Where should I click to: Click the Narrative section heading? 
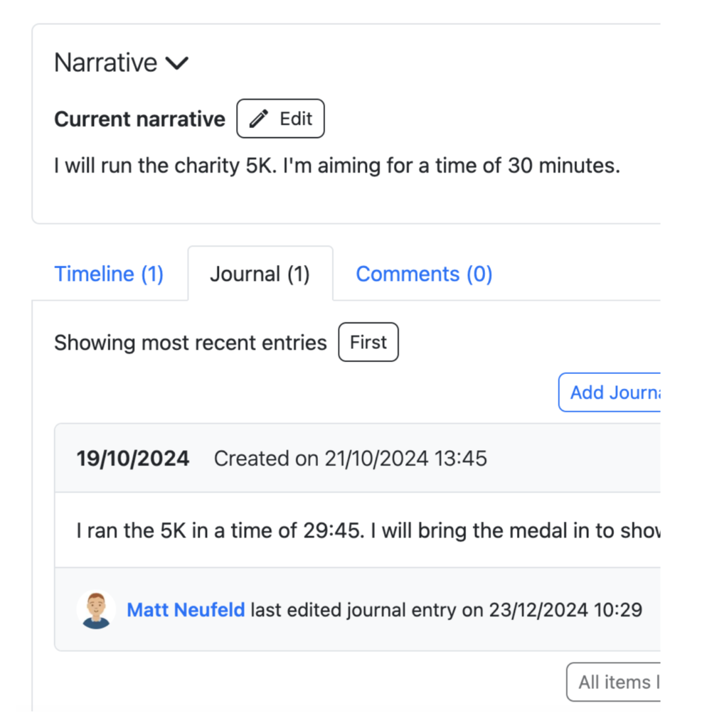pos(106,63)
